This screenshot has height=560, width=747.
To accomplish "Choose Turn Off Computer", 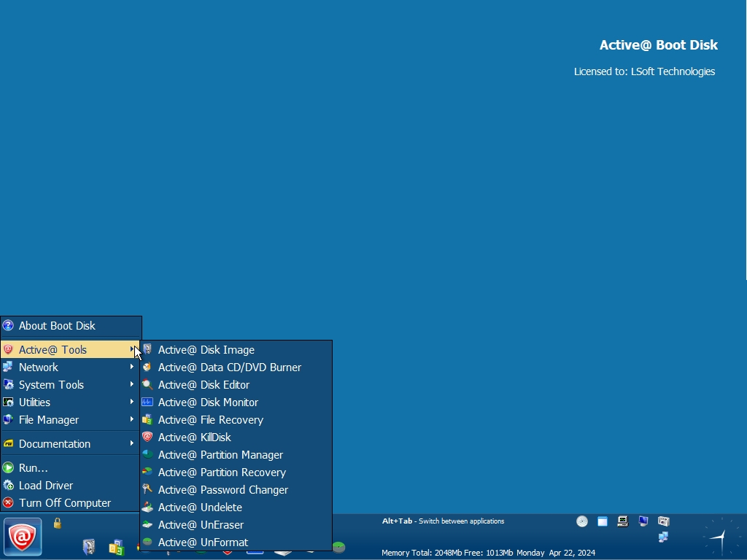I will tap(65, 502).
